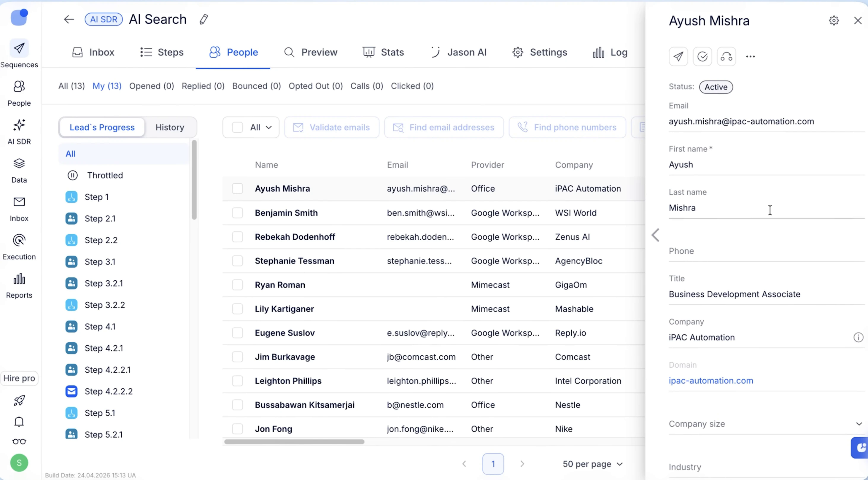868x480 pixels.
Task: Open the user avatar S
Action: pos(19,462)
